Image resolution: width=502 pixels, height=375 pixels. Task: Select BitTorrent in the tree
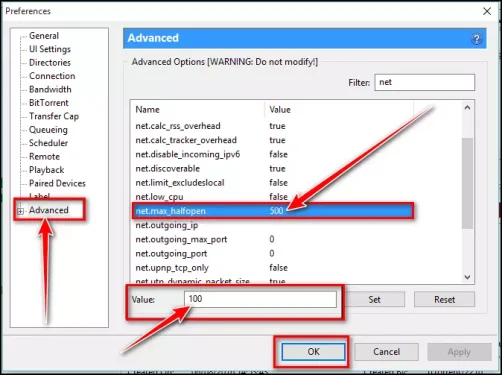click(49, 103)
